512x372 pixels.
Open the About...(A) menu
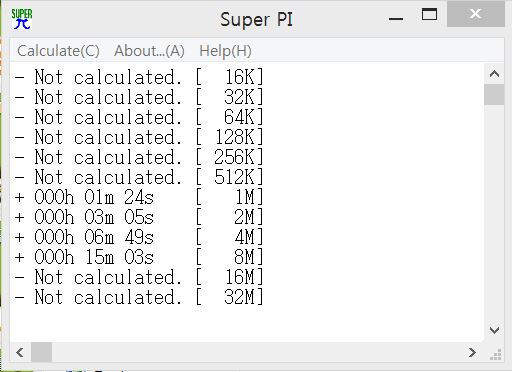tap(149, 51)
